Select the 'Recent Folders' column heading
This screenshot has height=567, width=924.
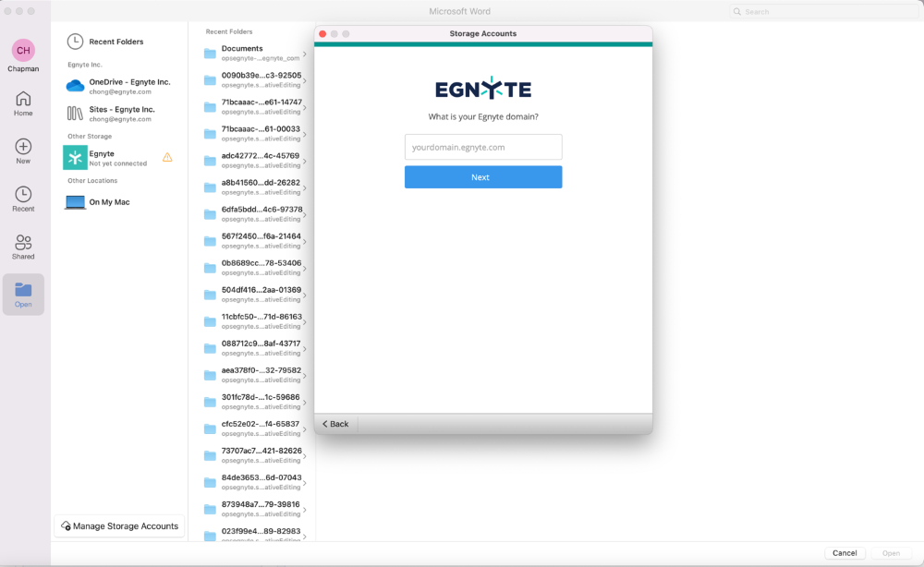click(229, 31)
